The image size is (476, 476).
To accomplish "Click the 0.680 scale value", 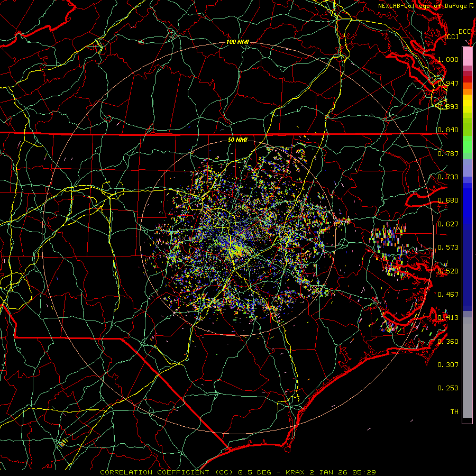I will tap(448, 200).
